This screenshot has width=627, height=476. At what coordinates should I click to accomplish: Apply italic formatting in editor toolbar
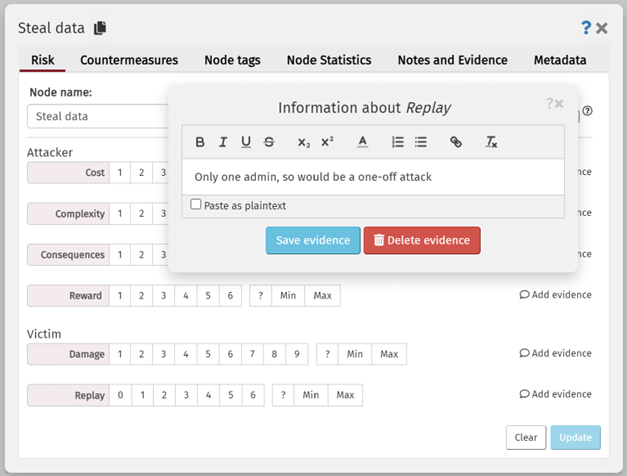point(223,142)
